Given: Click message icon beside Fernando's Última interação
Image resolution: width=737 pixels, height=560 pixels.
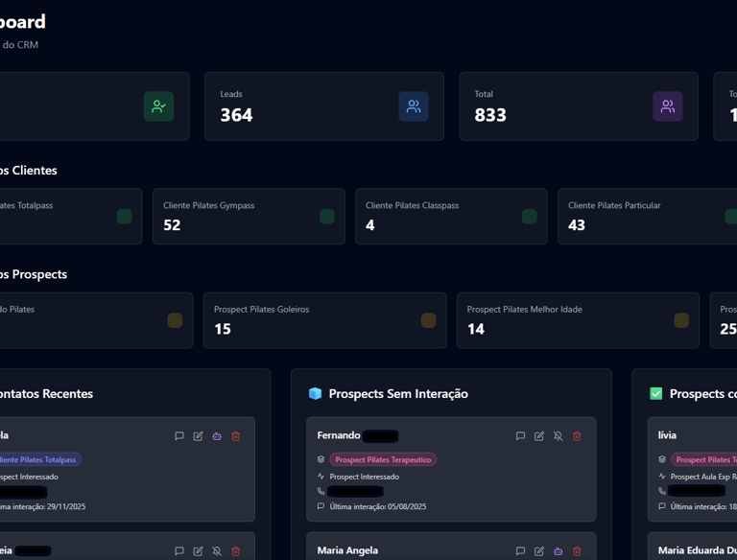Looking at the screenshot, I should [321, 506].
